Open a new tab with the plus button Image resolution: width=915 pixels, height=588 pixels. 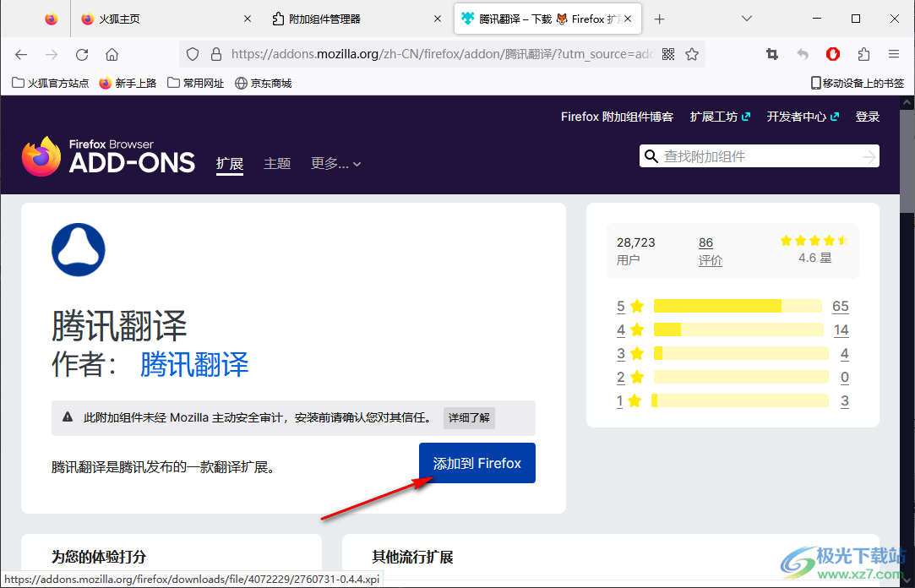(659, 19)
